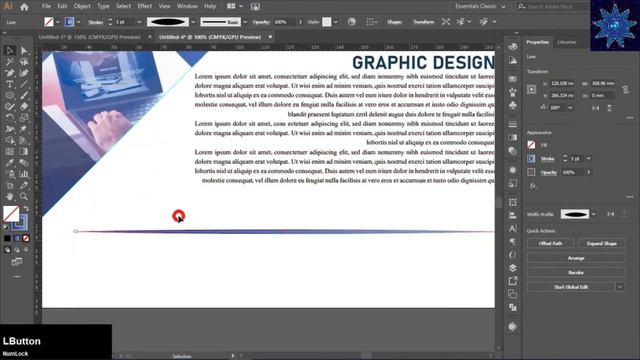Open the Character panel icon in dock

[513, 229]
